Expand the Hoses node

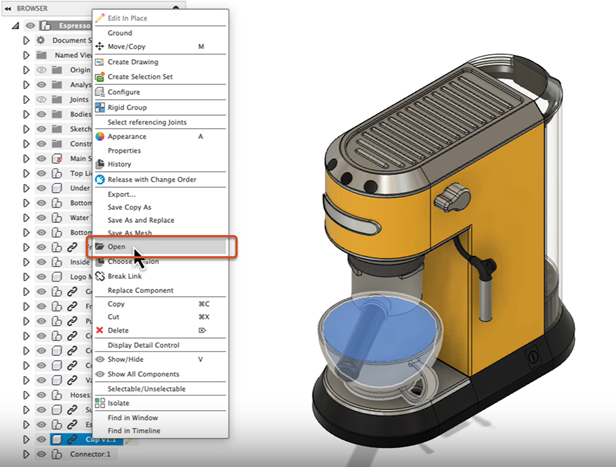pyautogui.click(x=26, y=395)
